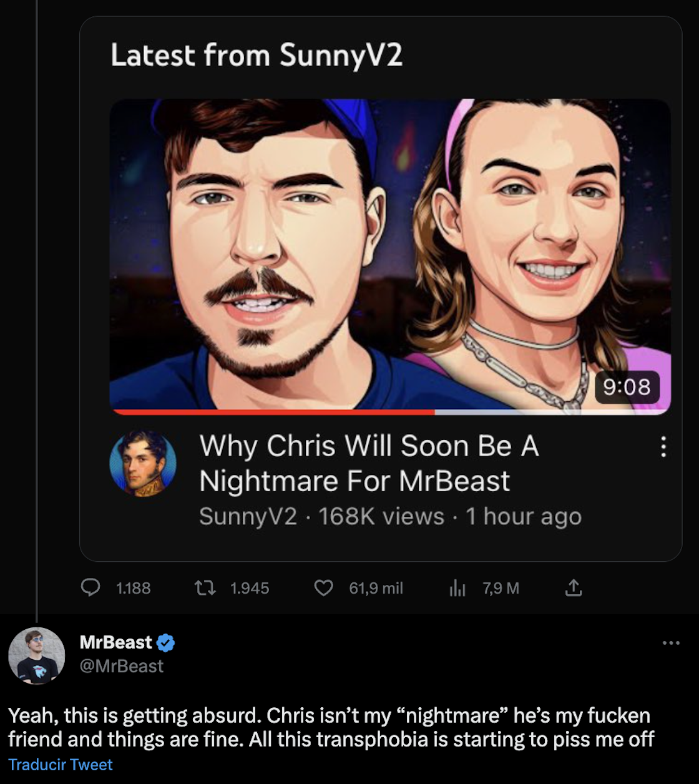
Task: Open the @MrBeast handle link
Action: (122, 666)
